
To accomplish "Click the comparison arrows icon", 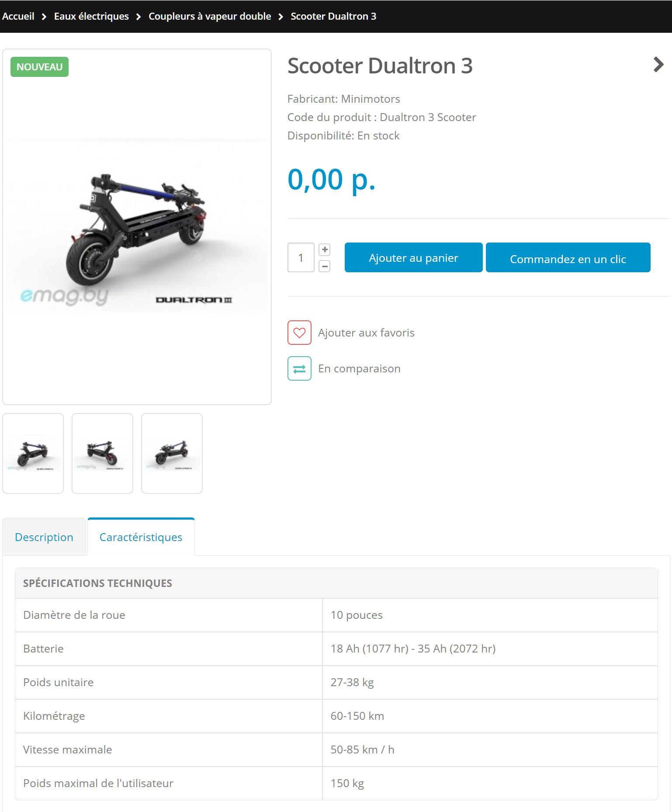I will (x=299, y=368).
